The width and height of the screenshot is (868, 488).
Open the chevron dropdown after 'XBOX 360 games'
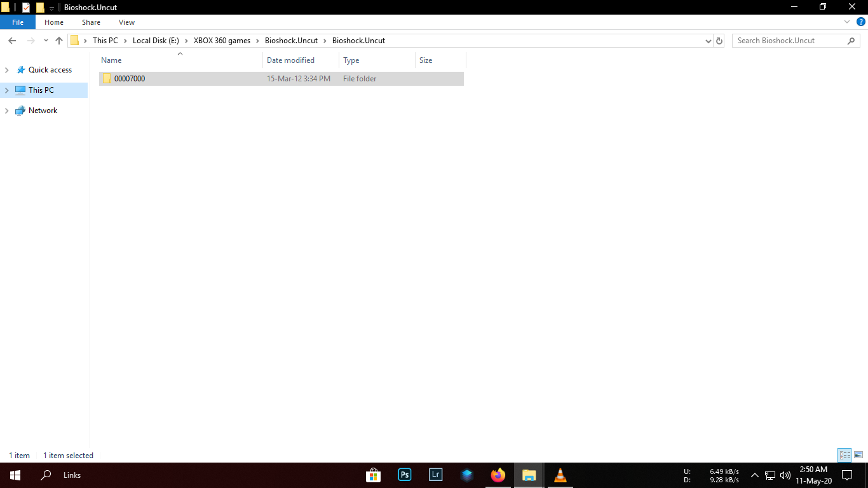pyautogui.click(x=257, y=41)
